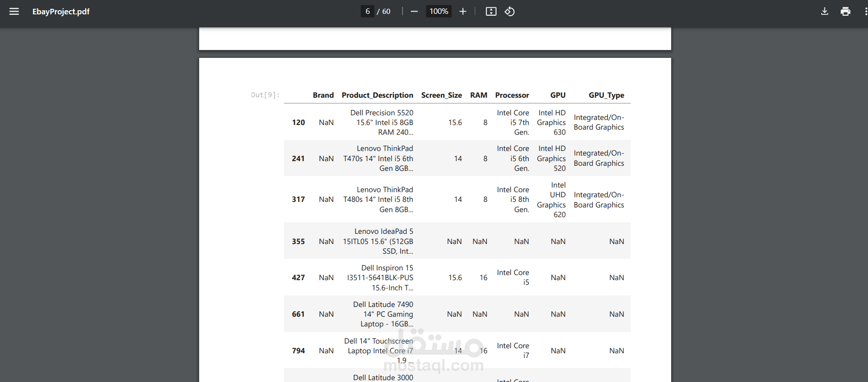Edit the page number field
868x382 pixels.
click(367, 12)
